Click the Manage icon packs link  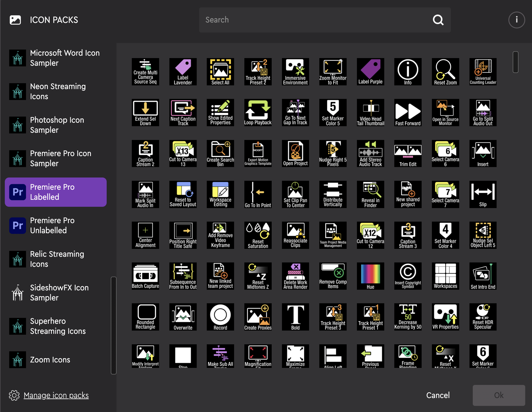(56, 395)
